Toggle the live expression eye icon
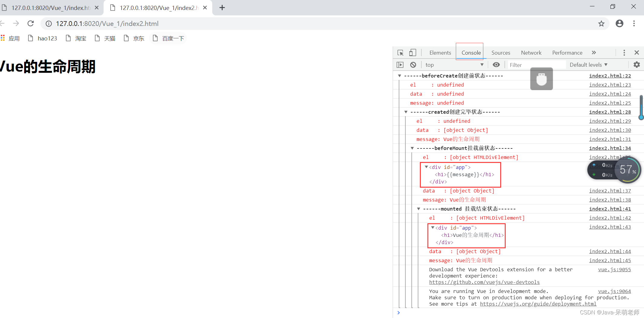 tap(496, 65)
